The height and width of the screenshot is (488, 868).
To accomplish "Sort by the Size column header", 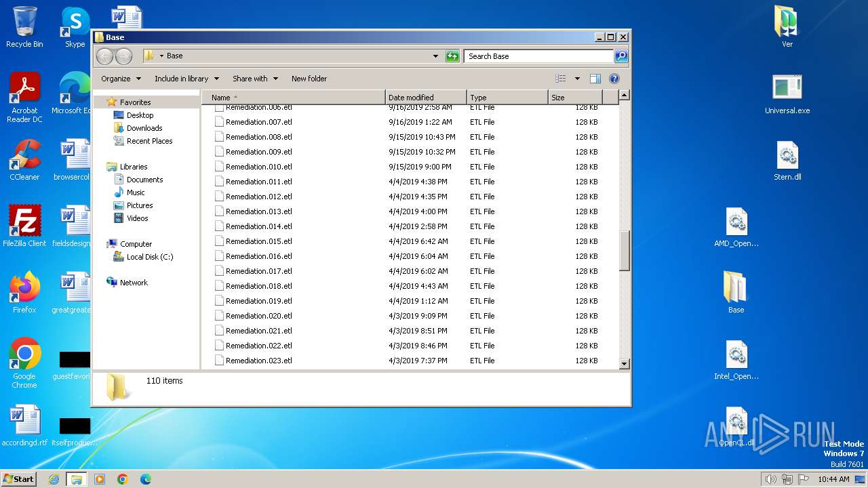I will pos(575,98).
